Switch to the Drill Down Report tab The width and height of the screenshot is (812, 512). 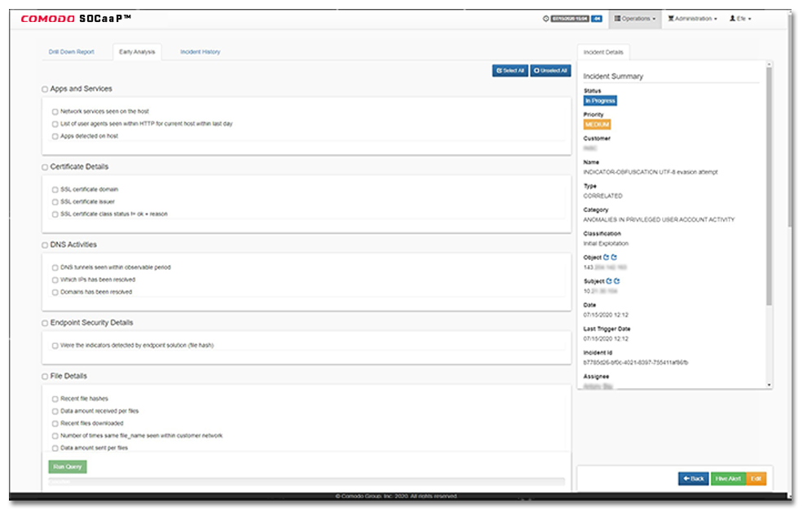tap(72, 51)
